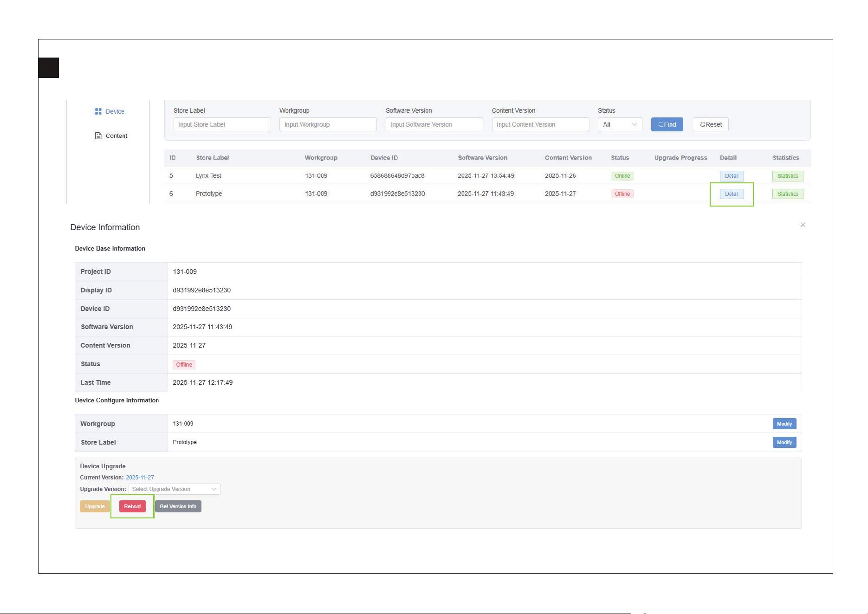Click the Project ID value 131-009
868x614 pixels.
[x=185, y=271]
